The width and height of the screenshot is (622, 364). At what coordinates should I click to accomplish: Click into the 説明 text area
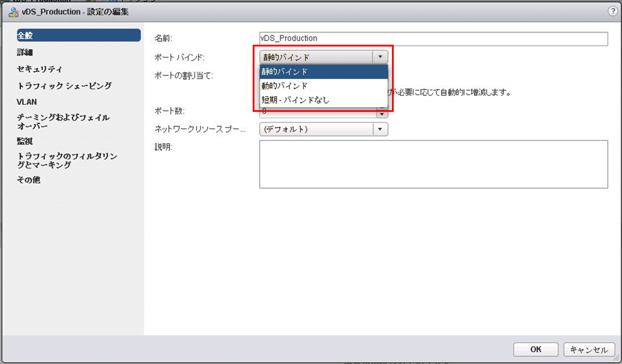click(433, 164)
